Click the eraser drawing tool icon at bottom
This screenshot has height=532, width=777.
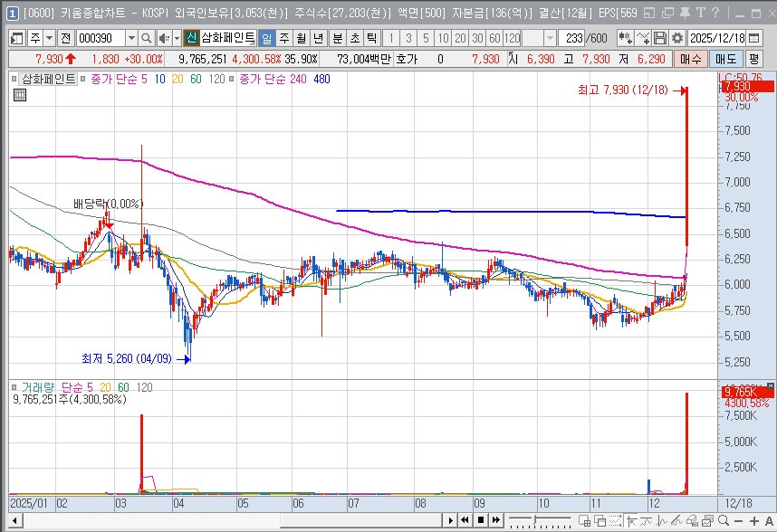coord(692,520)
